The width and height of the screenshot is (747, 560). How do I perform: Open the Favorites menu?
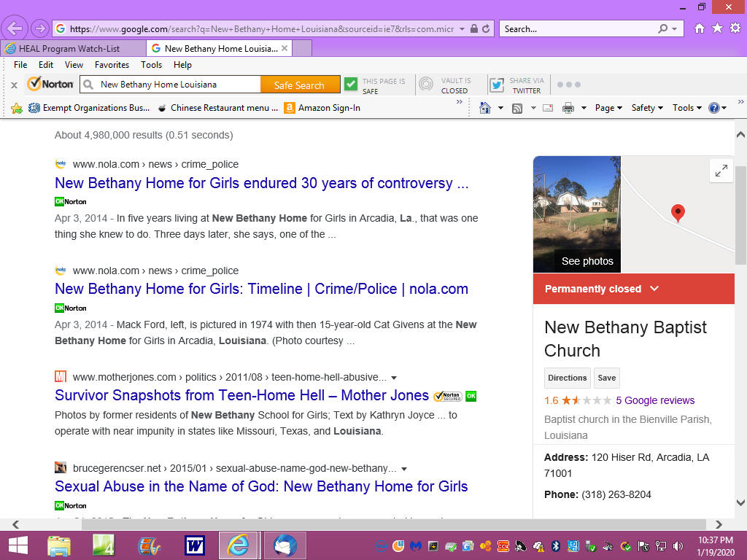tap(112, 65)
